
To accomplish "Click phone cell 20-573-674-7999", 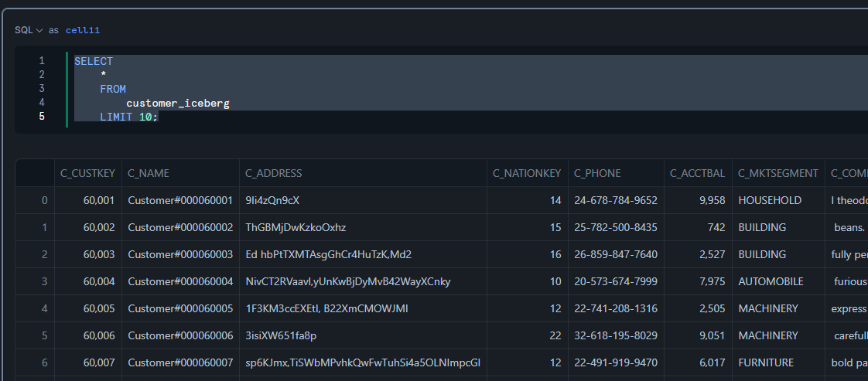I will (x=616, y=281).
